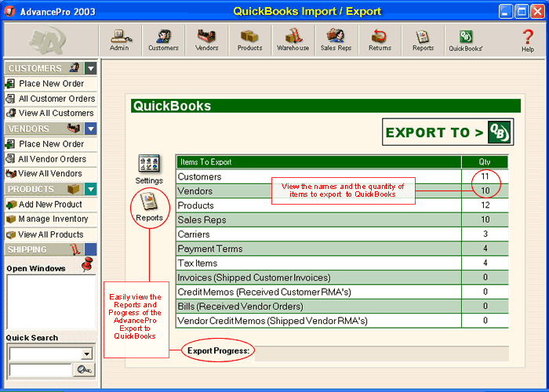
Task: Collapse the Products sidebar section arrow
Action: tap(91, 190)
